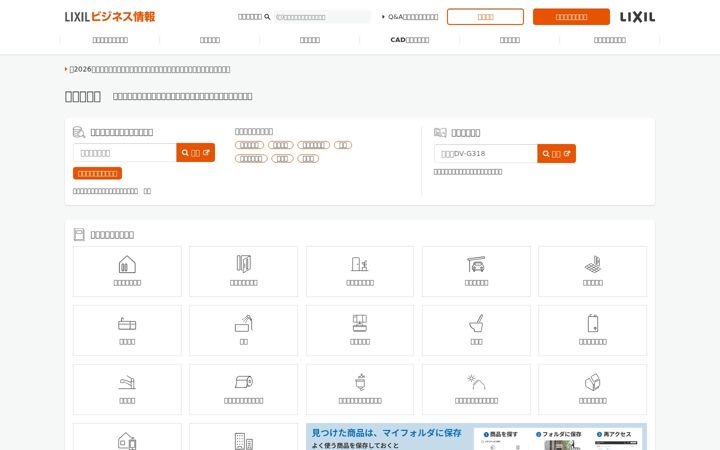
Task: Open the entrance door icon category
Action: click(x=243, y=271)
